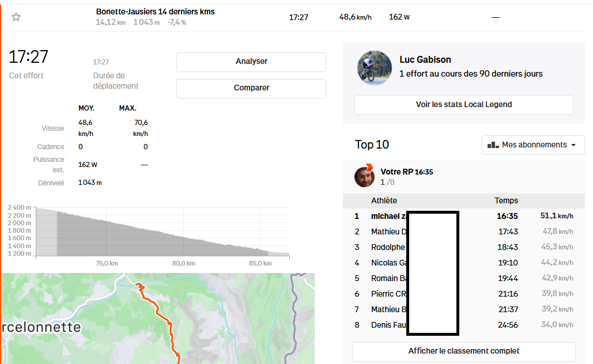
Task: Open Voir les stats Local Legend
Action: click(463, 105)
